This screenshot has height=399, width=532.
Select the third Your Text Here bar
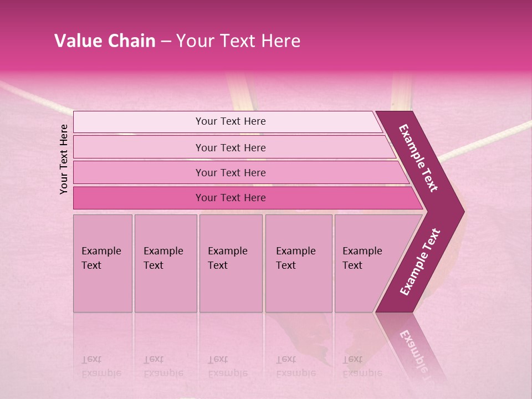(x=242, y=172)
